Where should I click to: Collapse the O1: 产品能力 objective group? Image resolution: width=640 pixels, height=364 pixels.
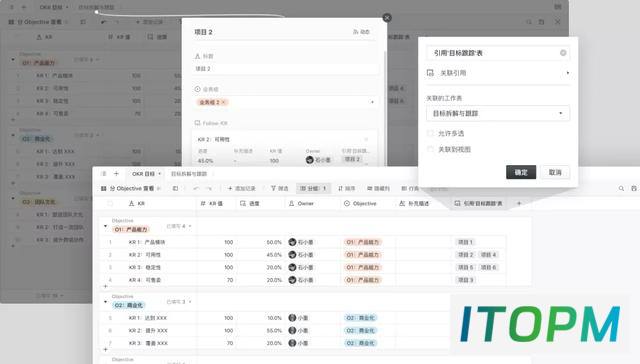pos(105,226)
